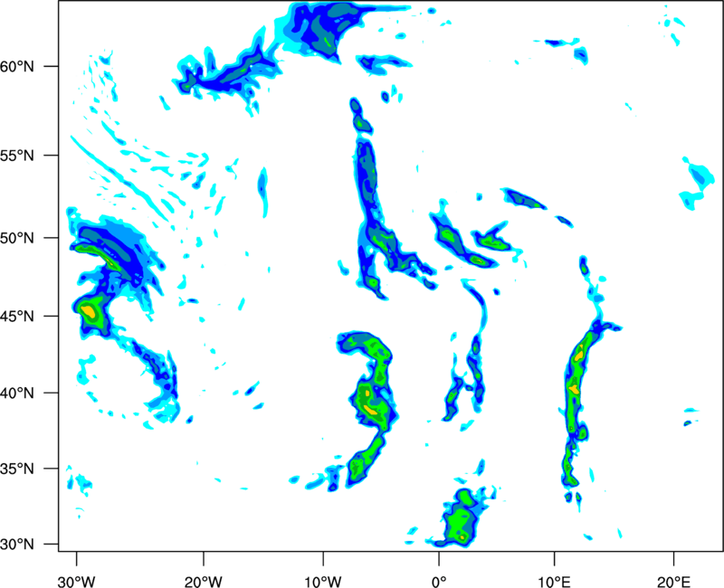Click the 45°N latitude label

coord(17,316)
